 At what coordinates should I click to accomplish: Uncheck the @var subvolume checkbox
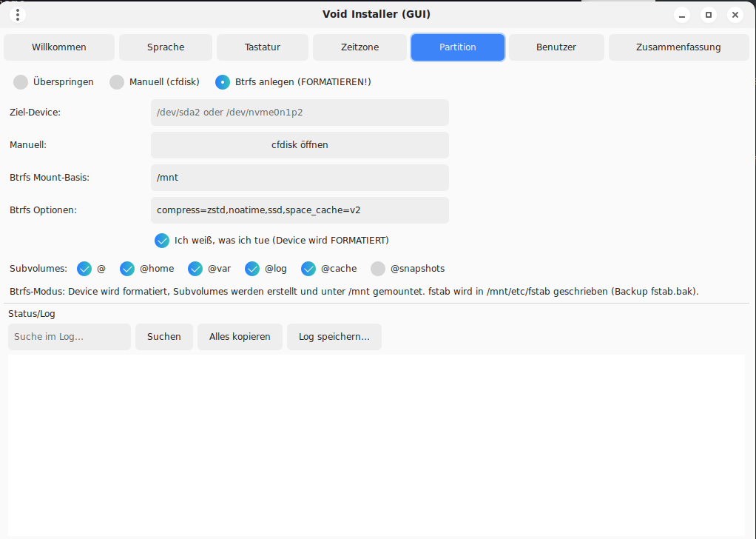[195, 269]
